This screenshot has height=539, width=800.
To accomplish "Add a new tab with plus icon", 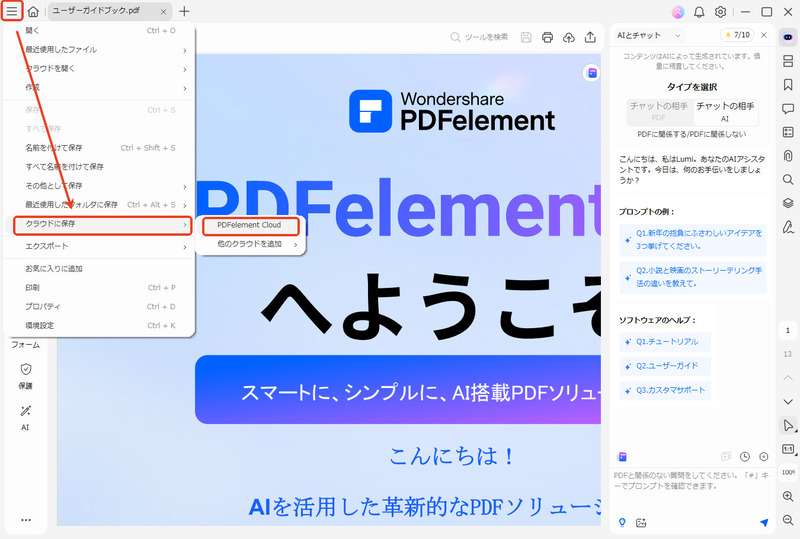I will [184, 11].
